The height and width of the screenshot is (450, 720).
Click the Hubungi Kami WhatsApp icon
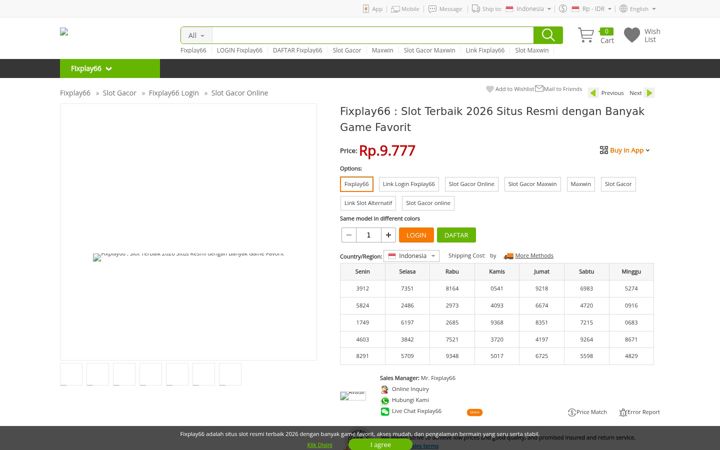coord(385,400)
